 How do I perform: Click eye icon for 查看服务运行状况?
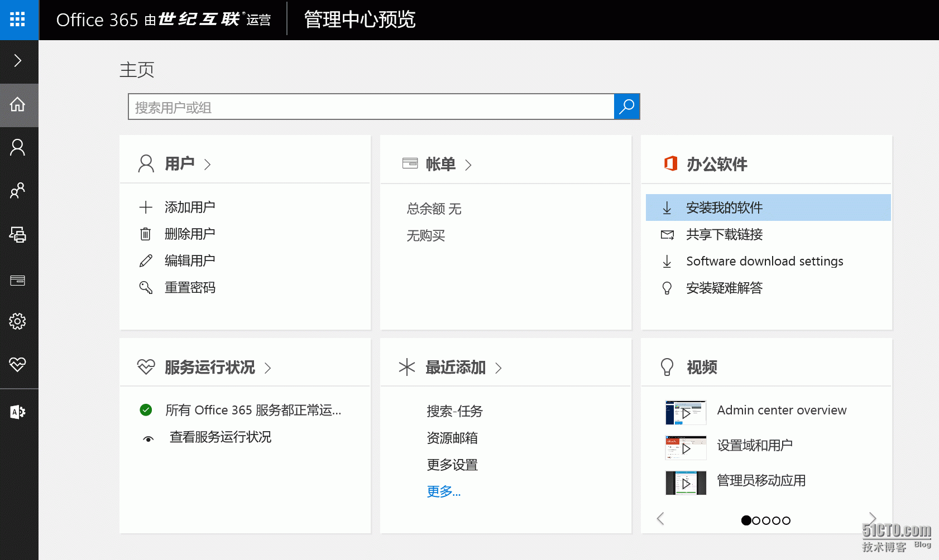coord(148,439)
